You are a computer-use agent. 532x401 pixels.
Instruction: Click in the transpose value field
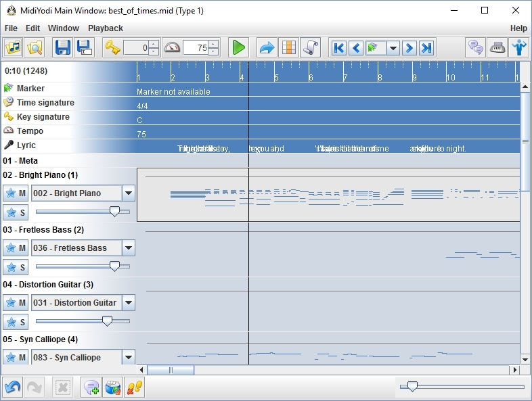137,48
